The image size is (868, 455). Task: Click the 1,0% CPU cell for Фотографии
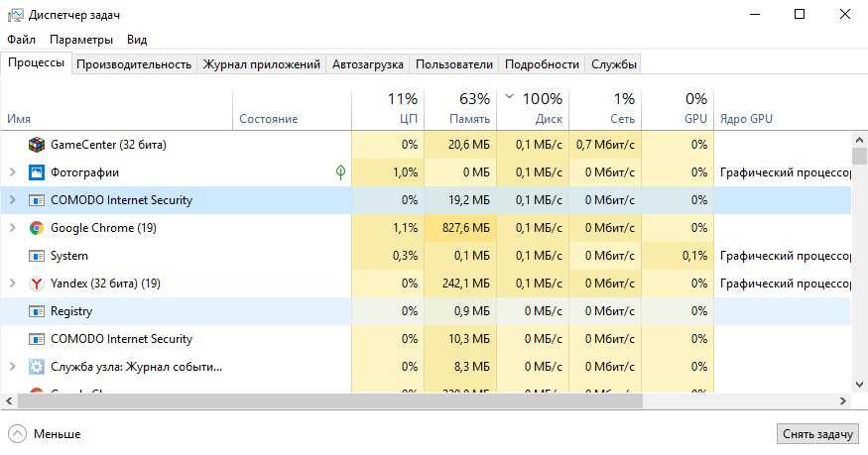coord(388,172)
